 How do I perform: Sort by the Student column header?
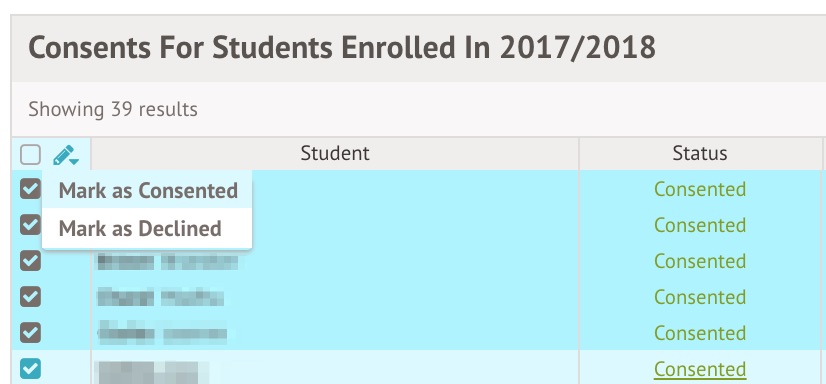coord(335,153)
